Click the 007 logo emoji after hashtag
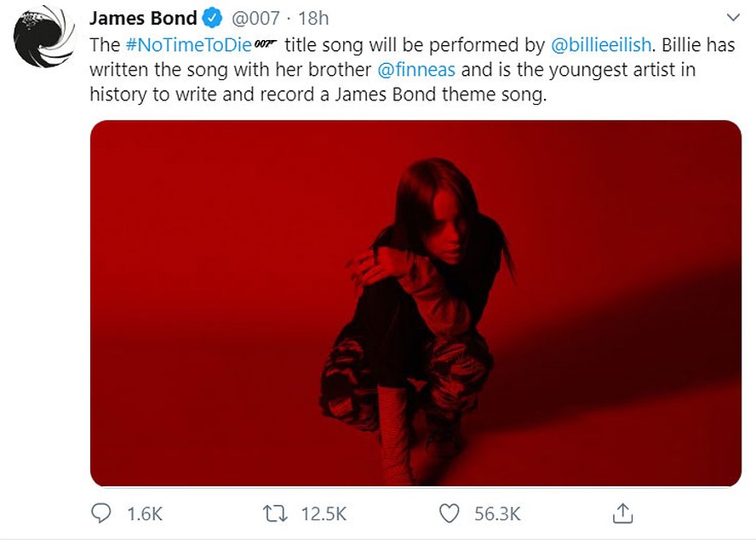The image size is (756, 545). 266,44
